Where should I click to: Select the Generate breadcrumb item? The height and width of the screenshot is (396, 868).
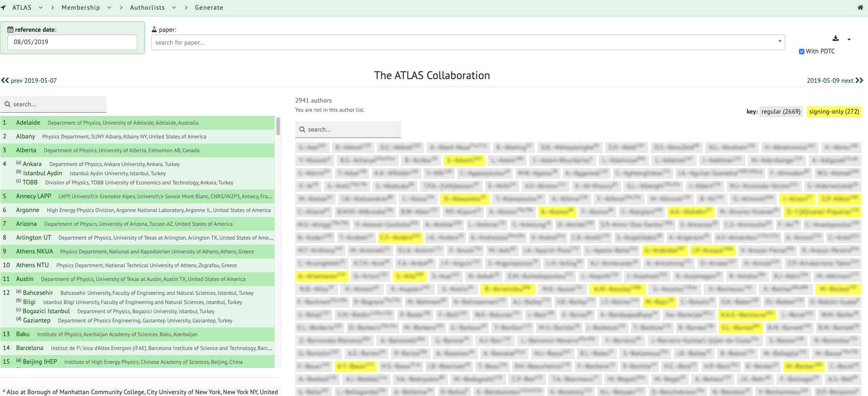tap(209, 7)
